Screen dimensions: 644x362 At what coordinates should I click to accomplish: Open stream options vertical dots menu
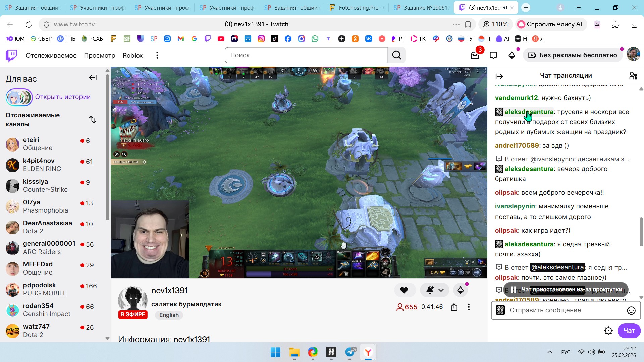pos(469,307)
